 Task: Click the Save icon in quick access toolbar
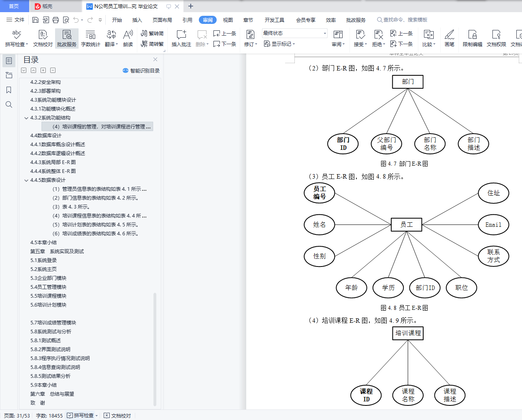tap(35, 20)
